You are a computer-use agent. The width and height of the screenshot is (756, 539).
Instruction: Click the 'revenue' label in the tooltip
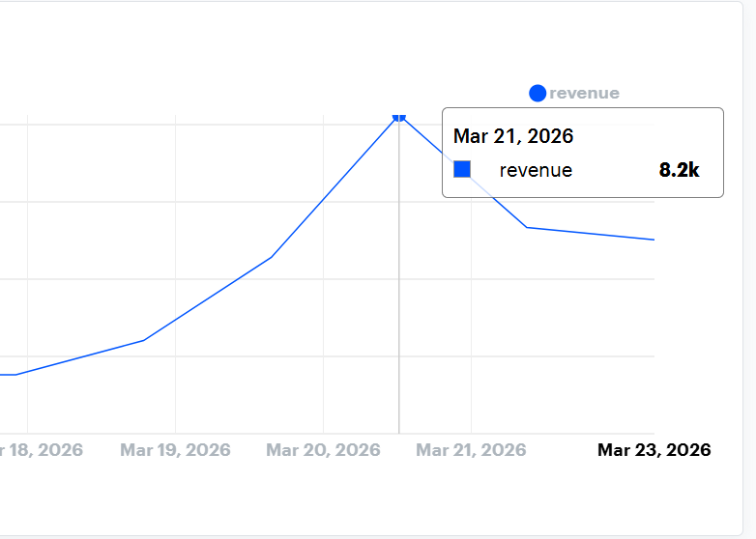tap(536, 171)
